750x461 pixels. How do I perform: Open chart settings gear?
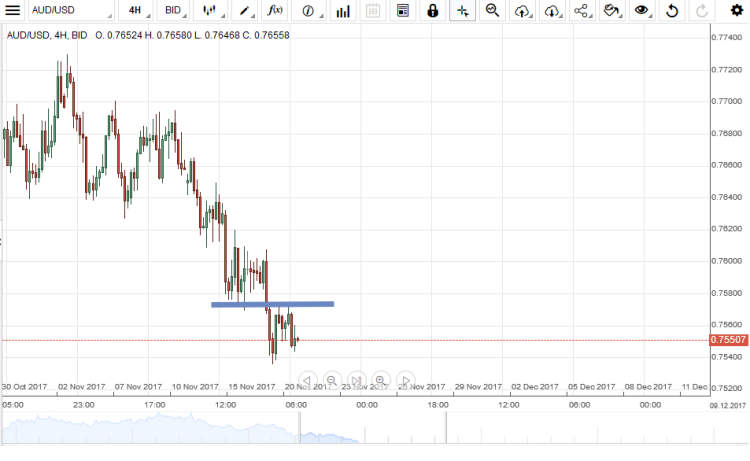(x=737, y=10)
